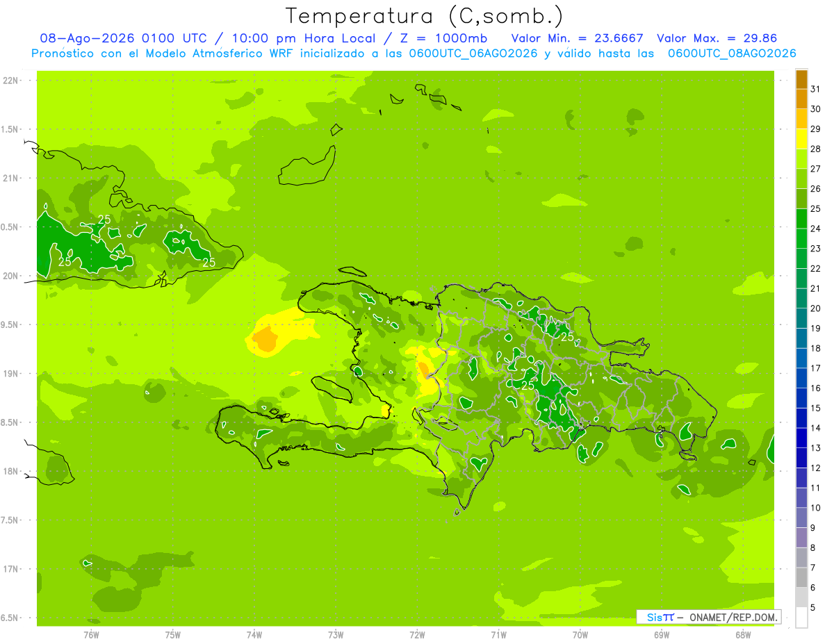The height and width of the screenshot is (644, 834).
Task: Click colorbar label "10"
Action: (815, 508)
